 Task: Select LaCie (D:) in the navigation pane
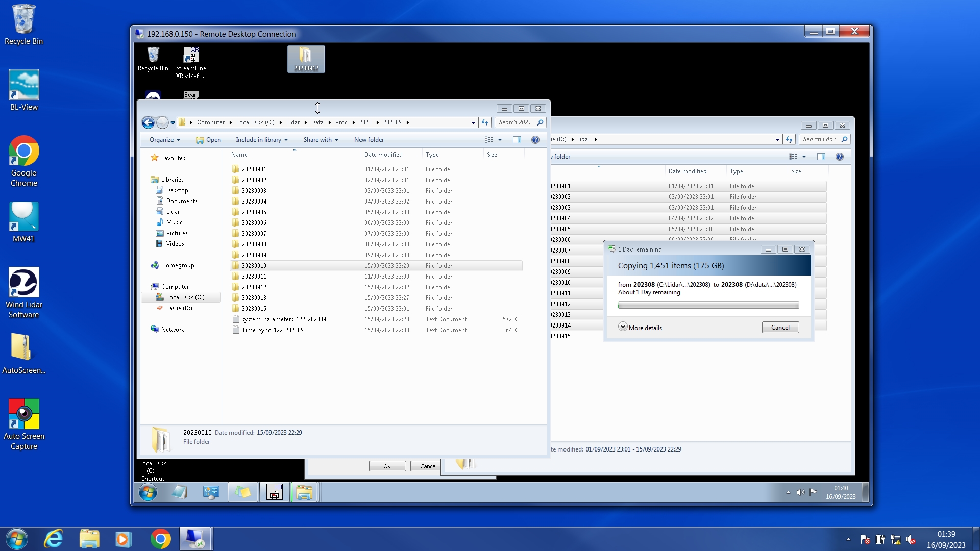[x=179, y=308]
